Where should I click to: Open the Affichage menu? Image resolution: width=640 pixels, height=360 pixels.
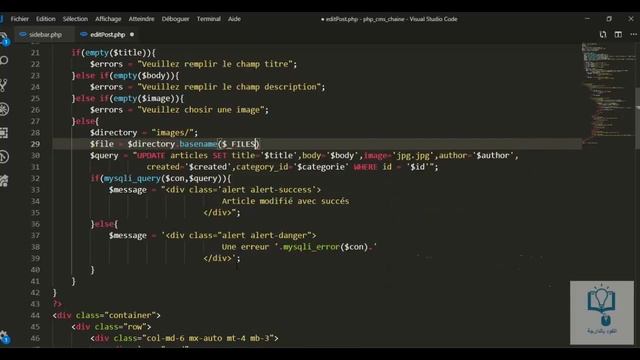(108, 19)
